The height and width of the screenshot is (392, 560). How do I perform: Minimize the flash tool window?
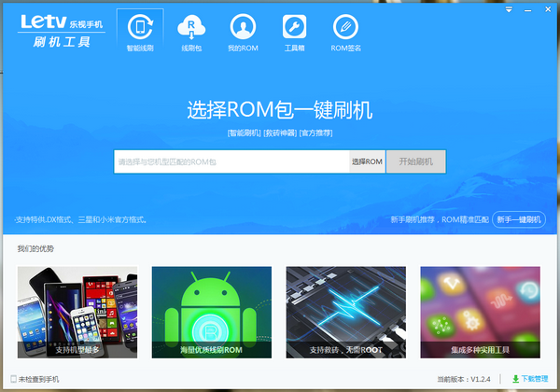pyautogui.click(x=528, y=10)
